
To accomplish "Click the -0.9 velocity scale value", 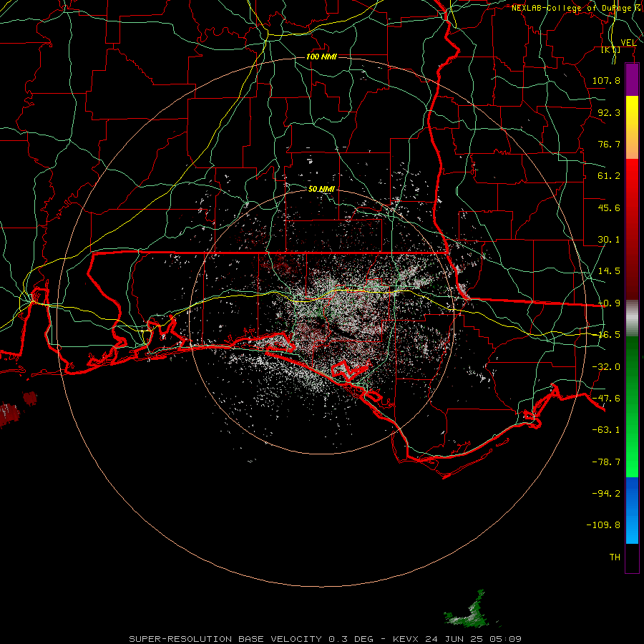I will coord(609,303).
